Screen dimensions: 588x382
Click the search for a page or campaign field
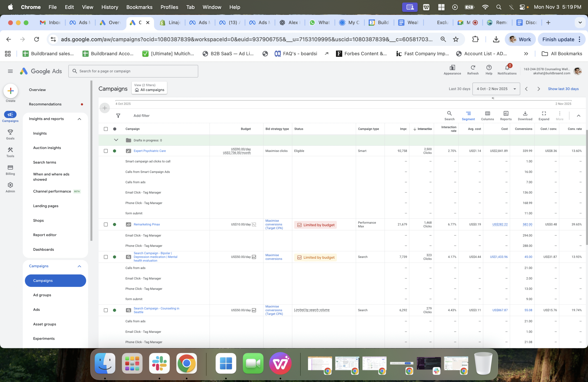tap(133, 71)
